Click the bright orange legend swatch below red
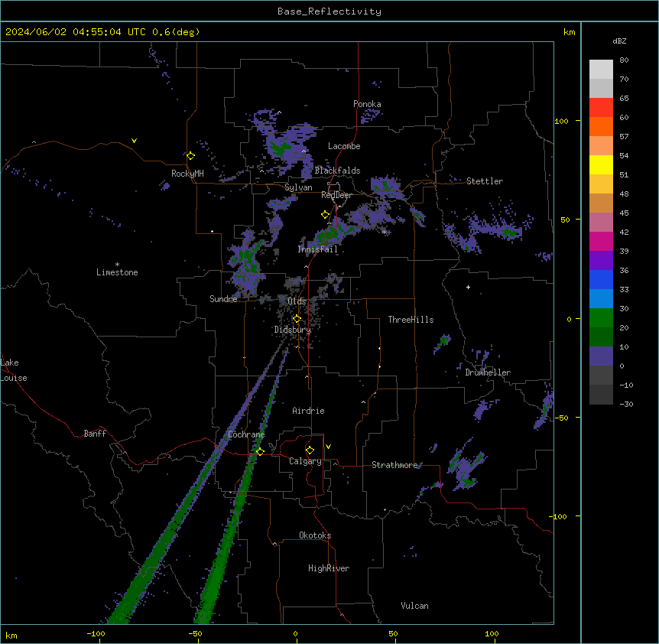The width and height of the screenshot is (659, 644). click(x=601, y=126)
